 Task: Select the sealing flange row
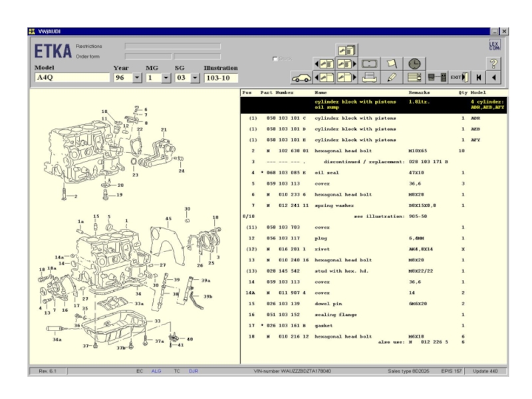374,315
